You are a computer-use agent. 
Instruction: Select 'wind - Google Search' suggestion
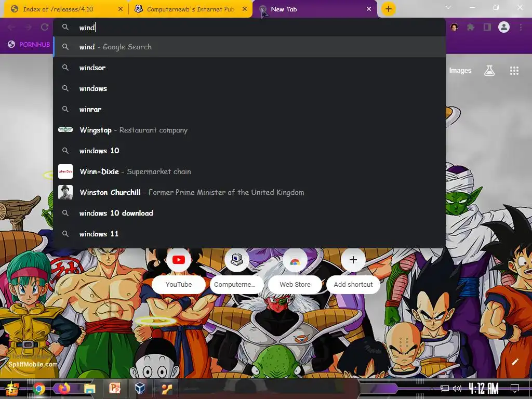(x=249, y=47)
